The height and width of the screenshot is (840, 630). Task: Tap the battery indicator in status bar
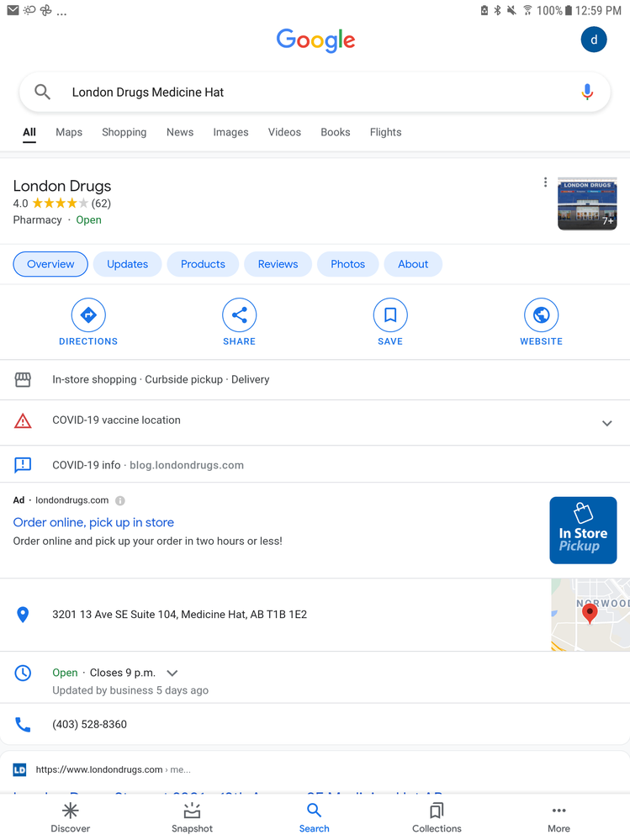569,10
